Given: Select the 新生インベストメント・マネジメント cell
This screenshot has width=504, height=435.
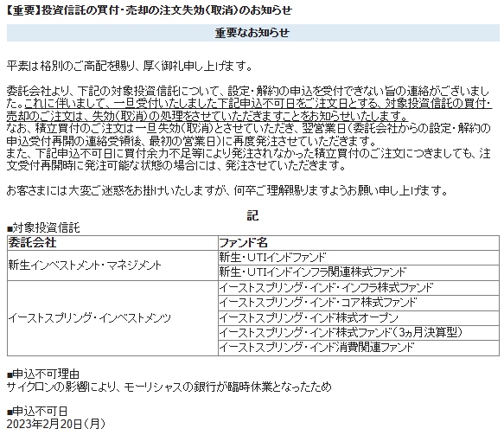Looking at the screenshot, I should (112, 265).
